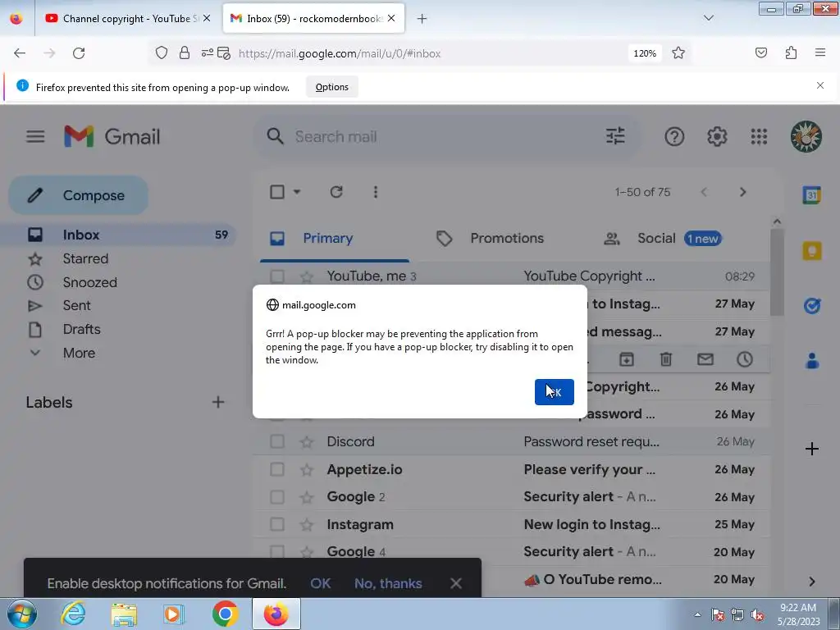Screen dimensions: 840x630
Task: Tick the select-all messages checkbox
Action: coord(277,192)
